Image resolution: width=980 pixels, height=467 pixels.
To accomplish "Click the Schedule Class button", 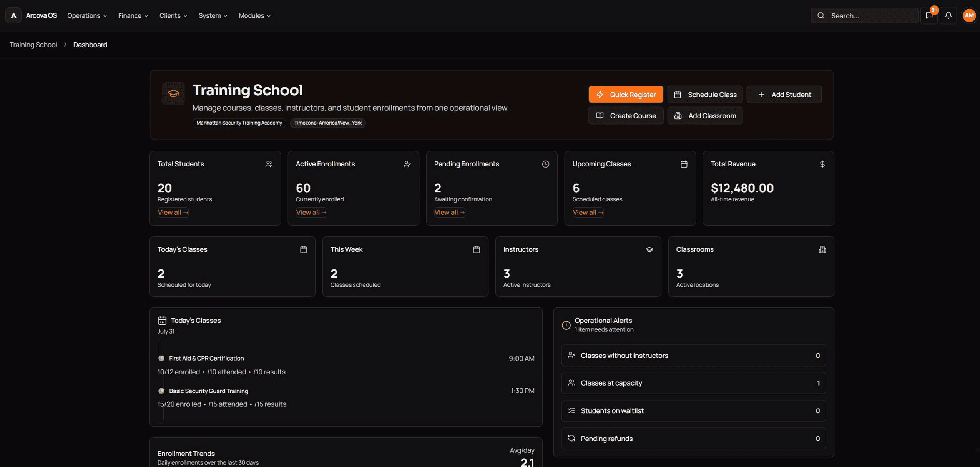I will 705,95.
